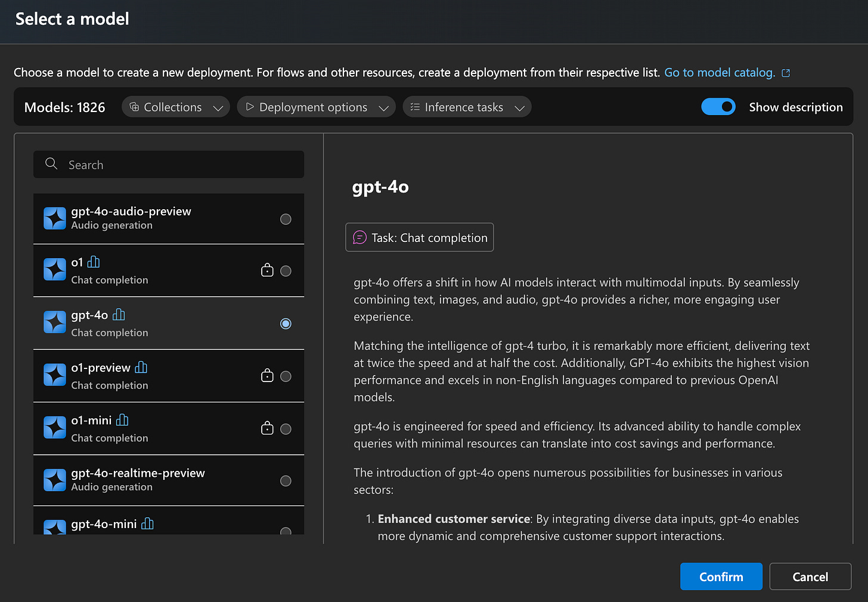
Task: Click the gpt-4o heading in description panel
Action: click(380, 187)
